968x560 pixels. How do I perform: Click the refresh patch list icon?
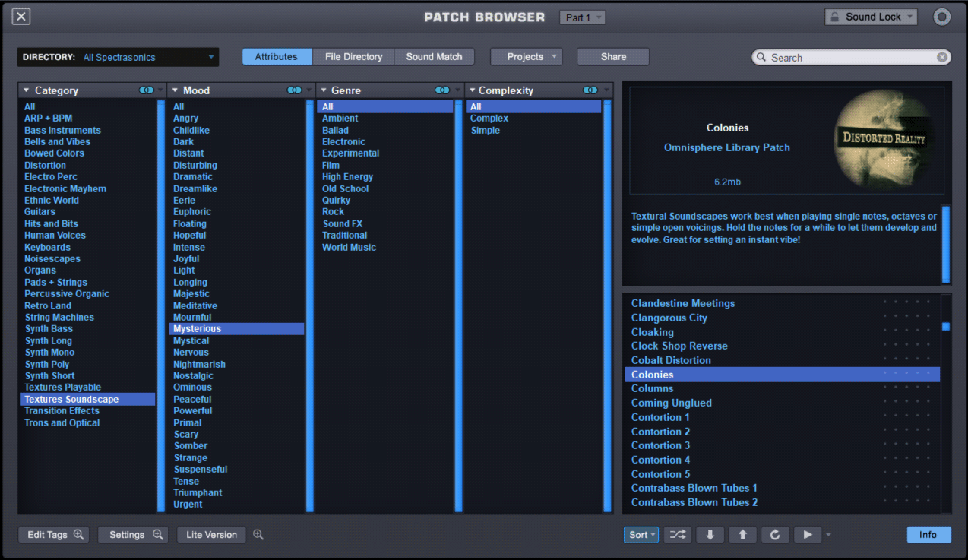775,535
